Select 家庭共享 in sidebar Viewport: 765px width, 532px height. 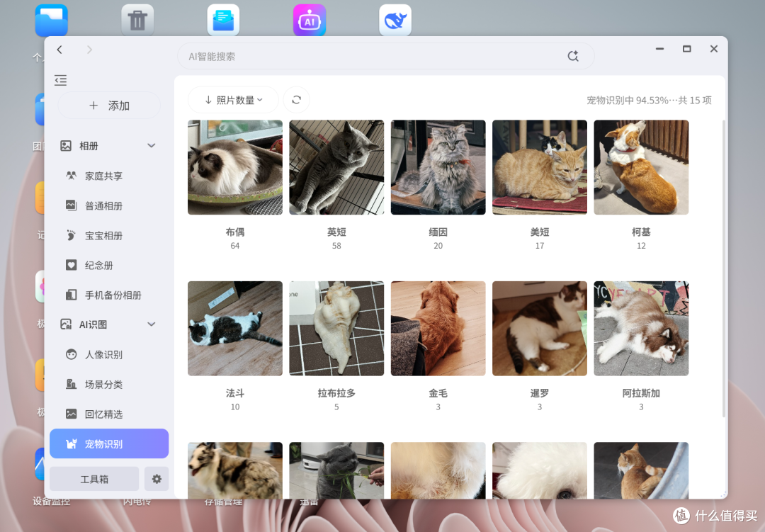click(109, 176)
